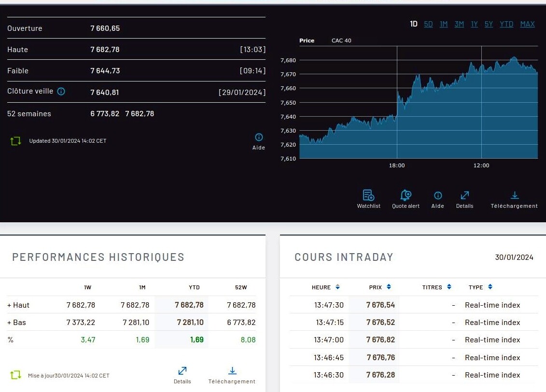546x392 pixels.
Task: Click the 52 semaines low 6 773,82
Action: point(105,114)
